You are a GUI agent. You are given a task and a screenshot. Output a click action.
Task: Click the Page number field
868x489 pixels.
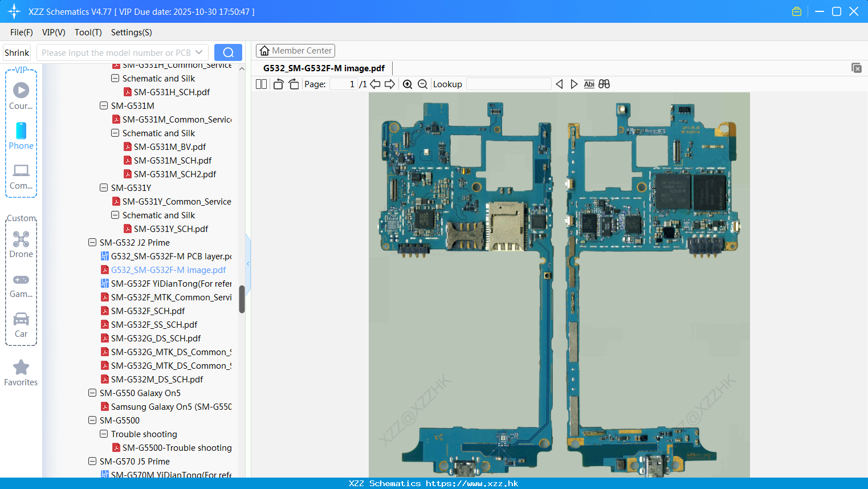coord(344,84)
